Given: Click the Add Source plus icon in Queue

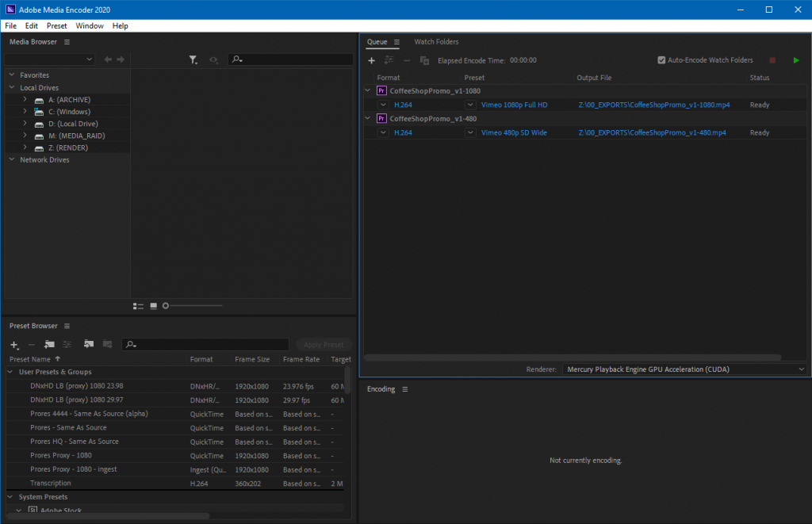Looking at the screenshot, I should pos(371,60).
